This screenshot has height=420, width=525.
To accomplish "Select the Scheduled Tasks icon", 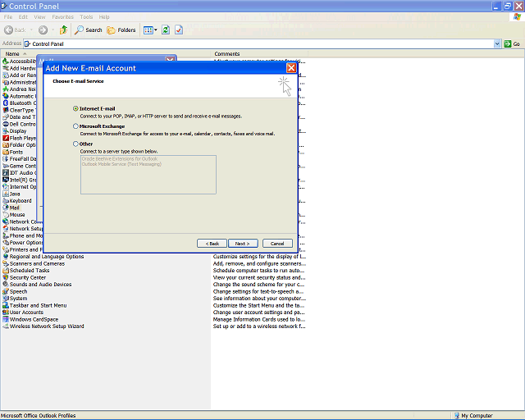I will coord(6,271).
